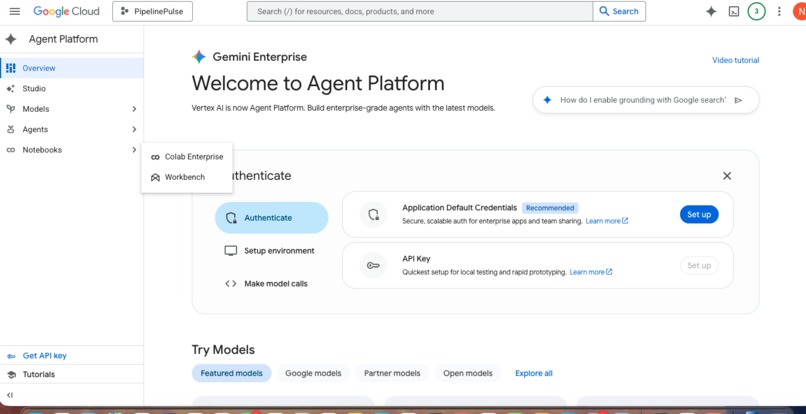Image resolution: width=806 pixels, height=414 pixels.
Task: Open the Explore all link
Action: 534,373
